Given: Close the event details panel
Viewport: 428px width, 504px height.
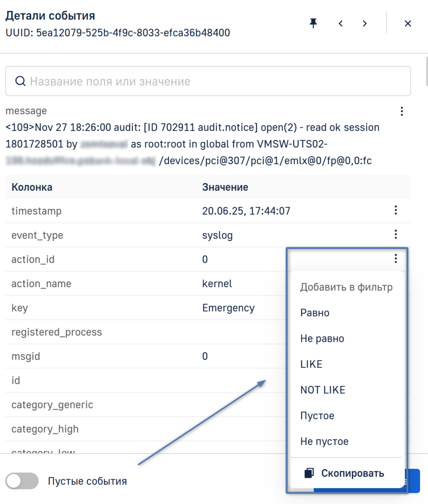Looking at the screenshot, I should coord(407,24).
